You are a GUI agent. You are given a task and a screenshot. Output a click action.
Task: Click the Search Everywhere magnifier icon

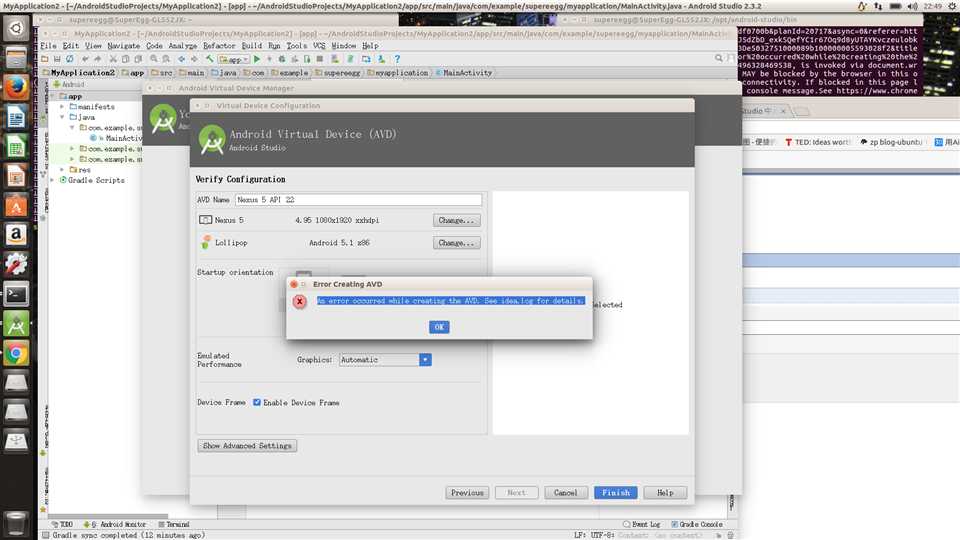pyautogui.click(x=719, y=58)
